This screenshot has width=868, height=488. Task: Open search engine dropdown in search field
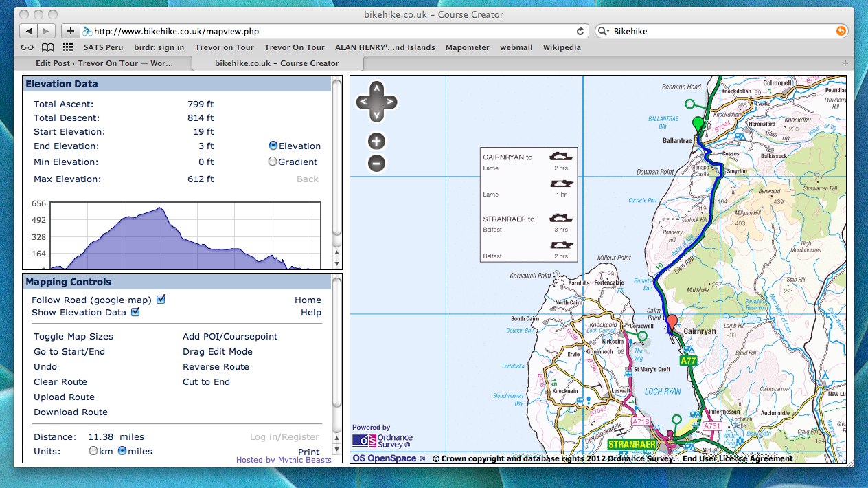(x=603, y=31)
